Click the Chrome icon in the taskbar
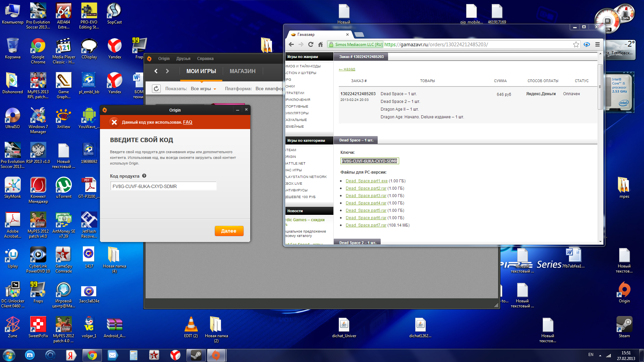644x362 pixels. click(x=92, y=355)
